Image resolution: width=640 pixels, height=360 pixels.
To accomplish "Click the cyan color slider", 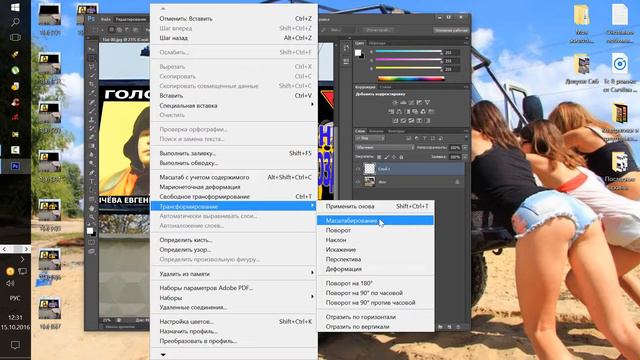I will pyautogui.click(x=409, y=51).
